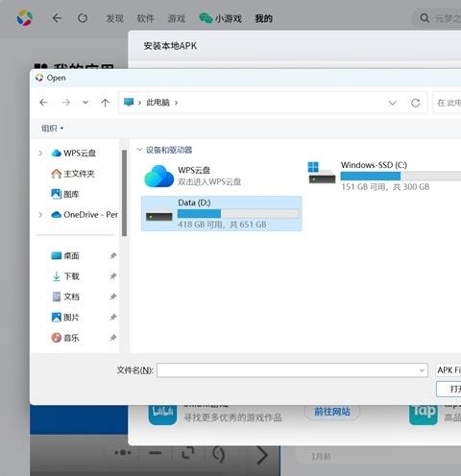Click the right arrow in bottom toolbar
The width and height of the screenshot is (461, 476).
coord(262,455)
